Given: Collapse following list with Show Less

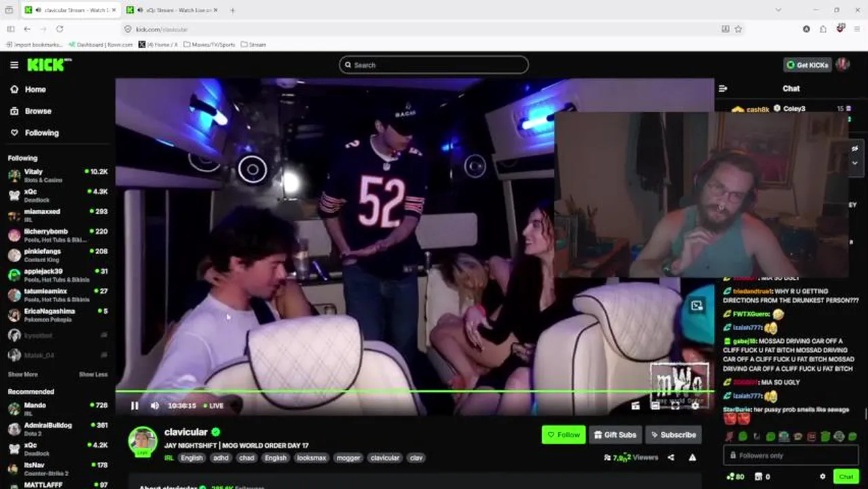Looking at the screenshot, I should coord(93,374).
